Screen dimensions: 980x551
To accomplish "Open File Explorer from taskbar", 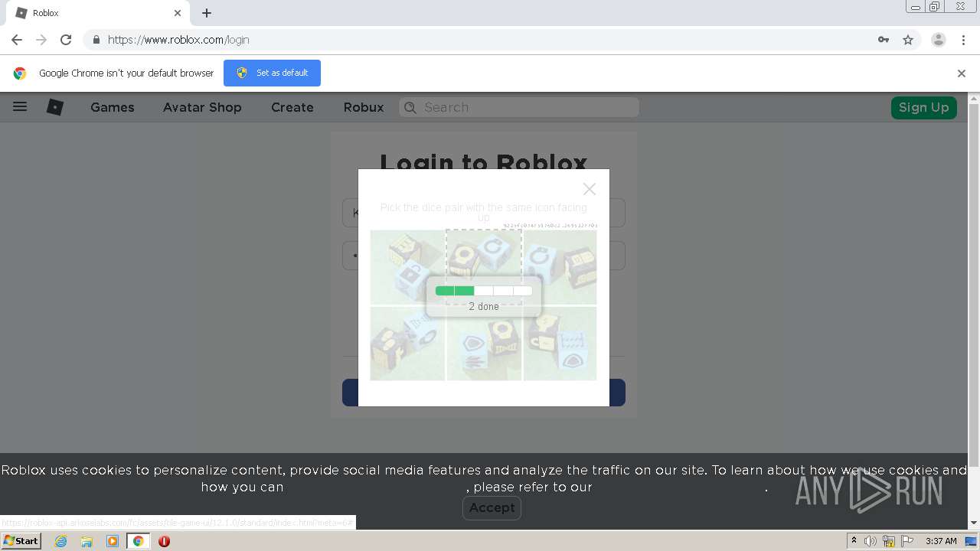I will (x=87, y=541).
